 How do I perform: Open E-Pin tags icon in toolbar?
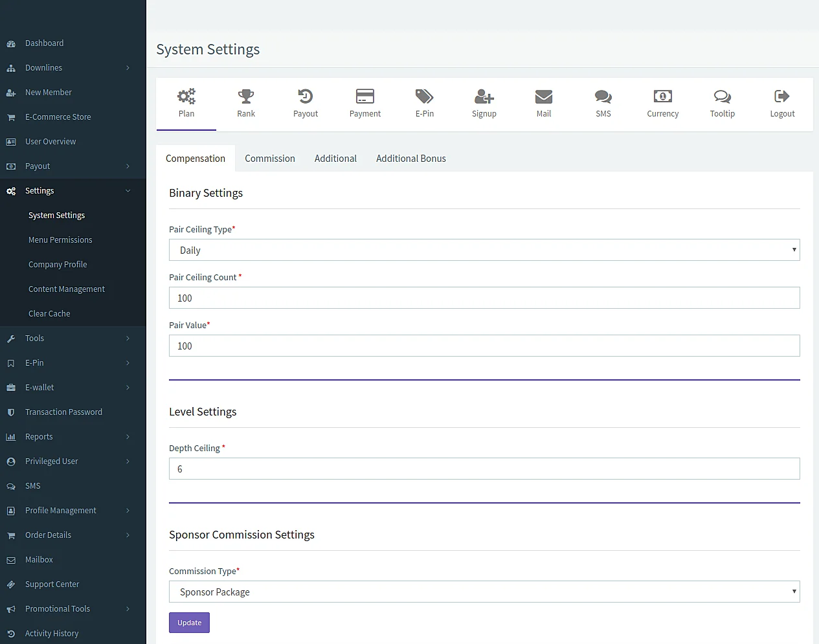[425, 96]
